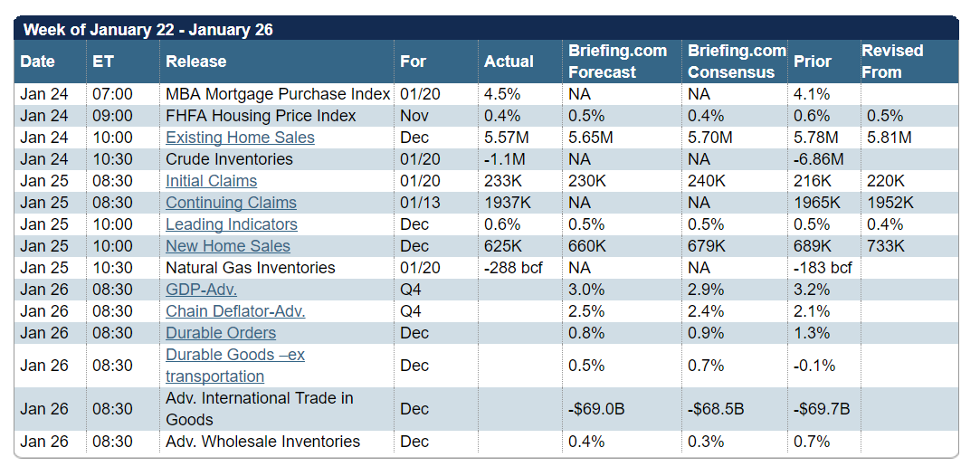
Task: Click the Briefing.com Forecast column header
Action: pos(617,62)
